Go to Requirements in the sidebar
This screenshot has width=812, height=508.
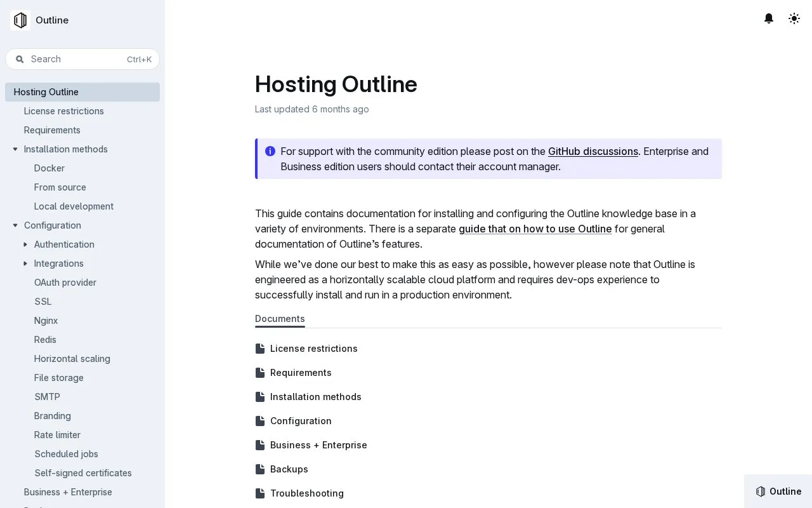(x=52, y=130)
